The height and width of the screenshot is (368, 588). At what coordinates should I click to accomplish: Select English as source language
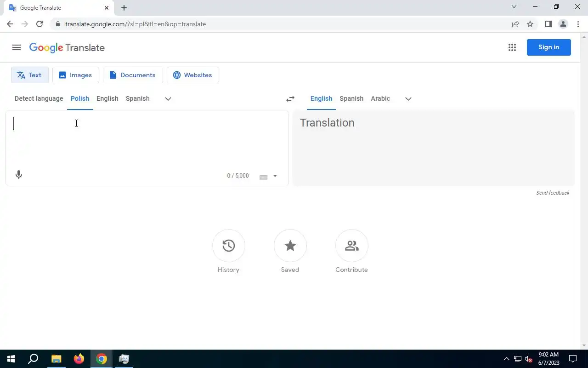click(x=107, y=98)
